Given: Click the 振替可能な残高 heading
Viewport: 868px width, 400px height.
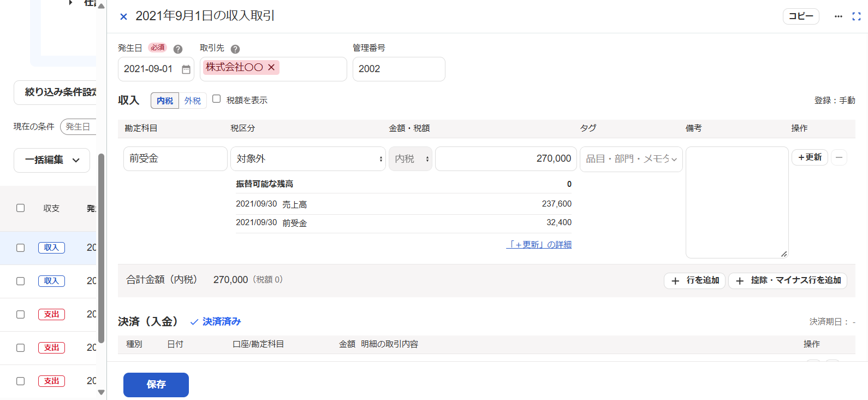Looking at the screenshot, I should point(264,184).
